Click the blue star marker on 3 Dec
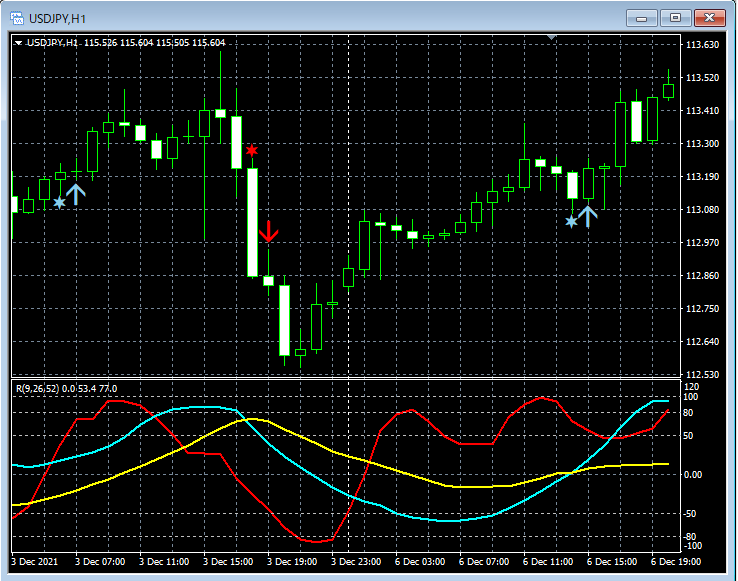The image size is (738, 581). click(x=59, y=203)
